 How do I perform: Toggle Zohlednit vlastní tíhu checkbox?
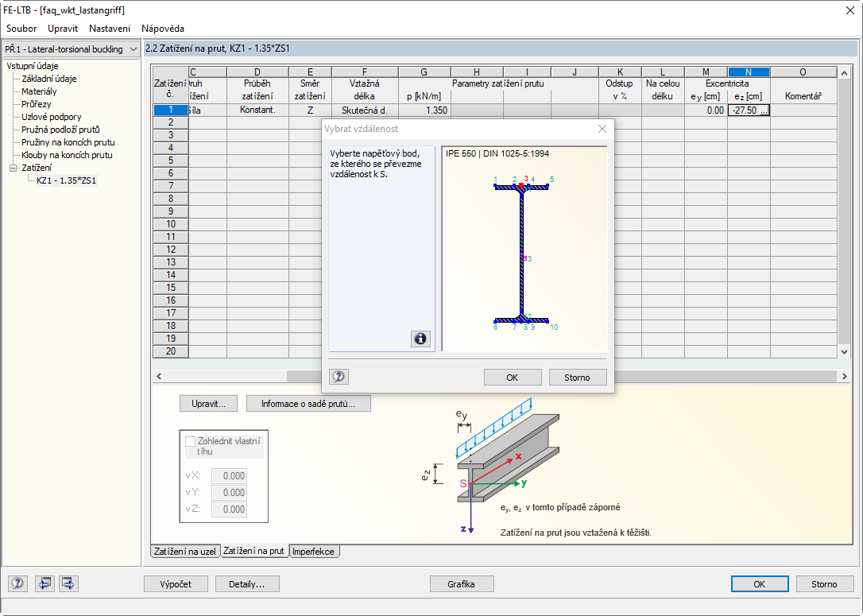pyautogui.click(x=191, y=441)
